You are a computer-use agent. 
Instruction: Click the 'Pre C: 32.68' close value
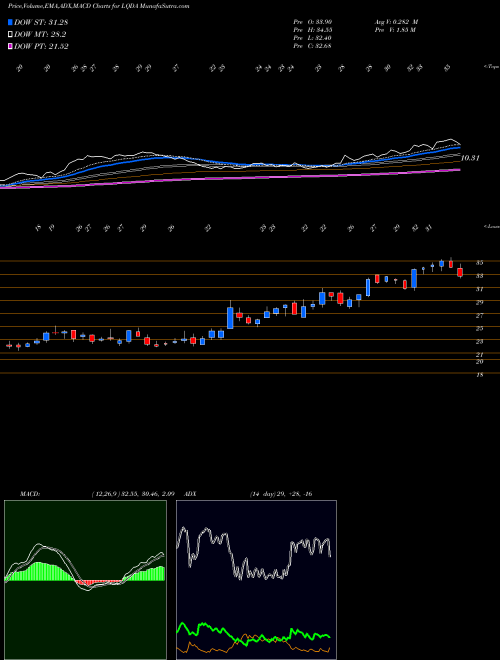tap(312, 46)
